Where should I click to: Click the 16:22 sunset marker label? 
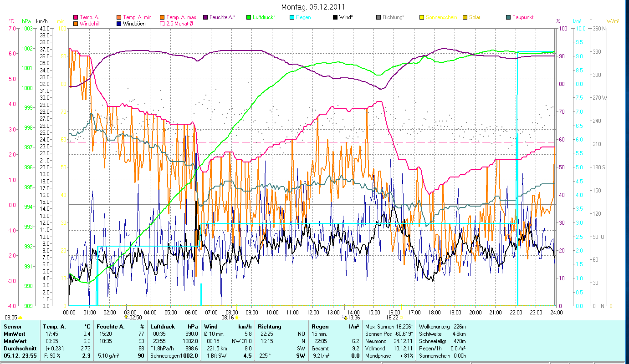click(x=392, y=318)
